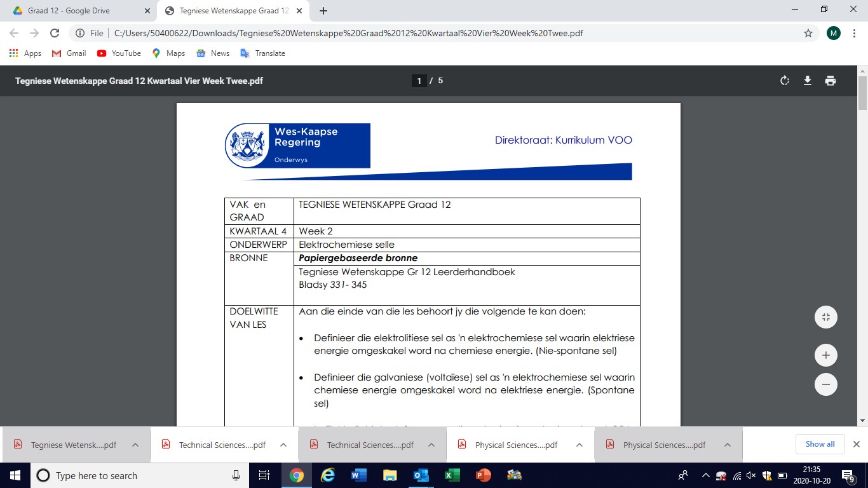Activate voice search microphone

tap(236, 475)
